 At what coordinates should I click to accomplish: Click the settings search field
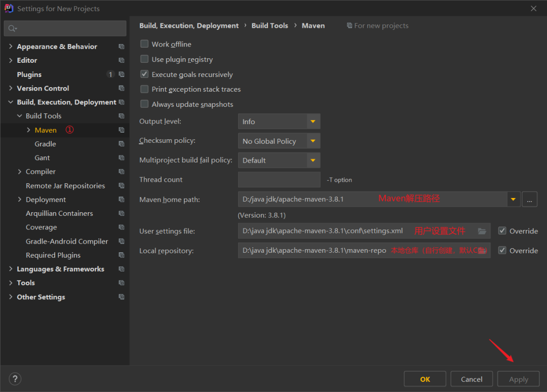(x=65, y=28)
